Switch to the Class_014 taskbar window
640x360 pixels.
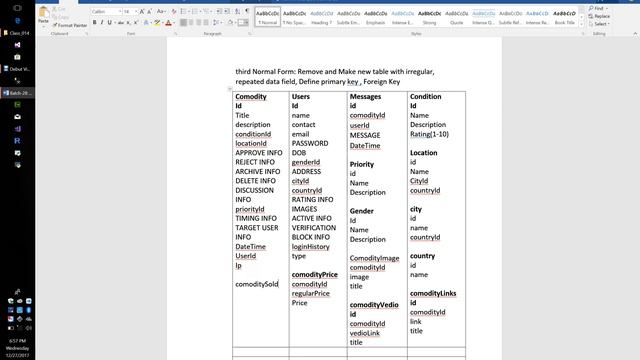click(x=17, y=33)
